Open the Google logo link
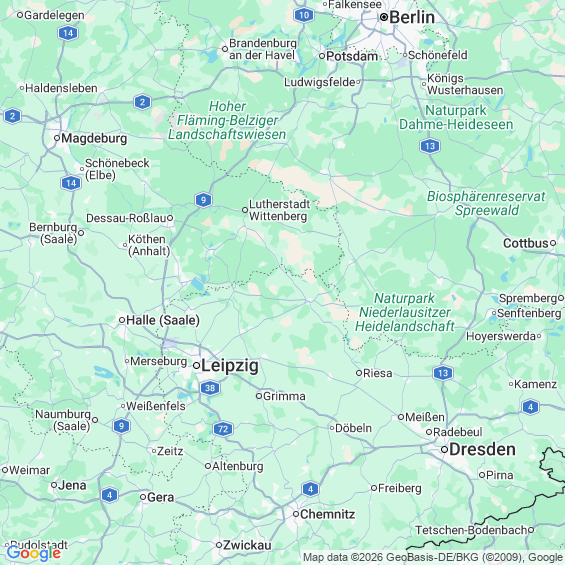The height and width of the screenshot is (565, 565). pos(34,553)
